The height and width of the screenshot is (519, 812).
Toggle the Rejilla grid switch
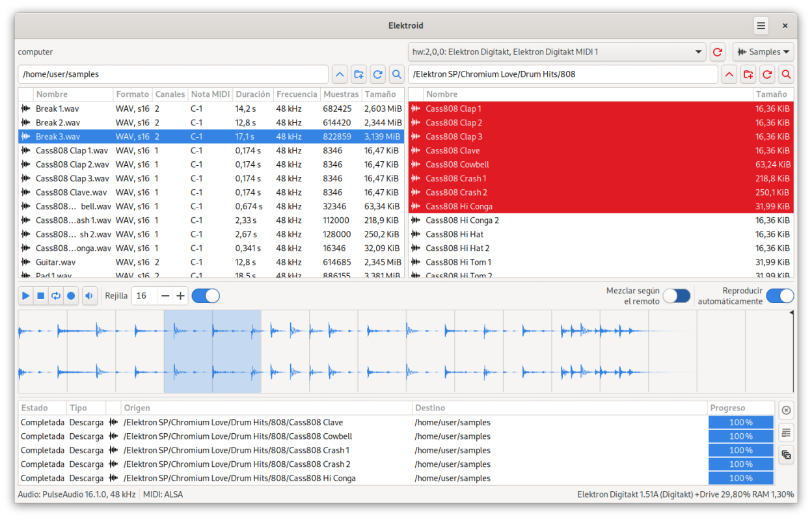[206, 296]
